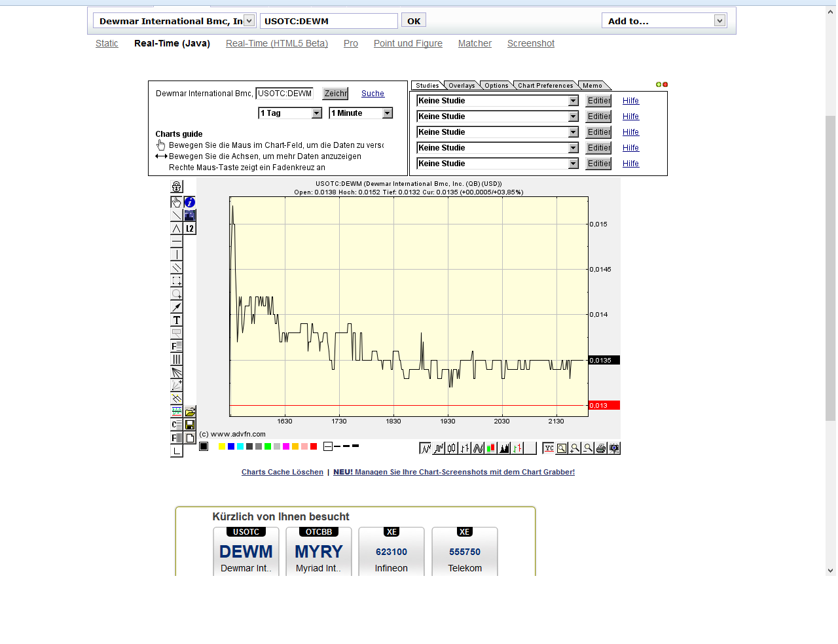This screenshot has width=838, height=644.
Task: Toggle the chart lock icon
Action: [176, 187]
